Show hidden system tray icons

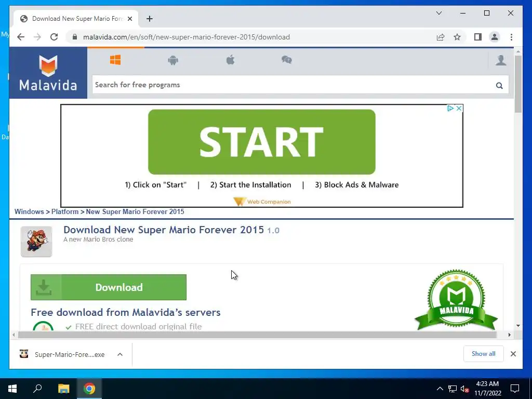[440, 389]
